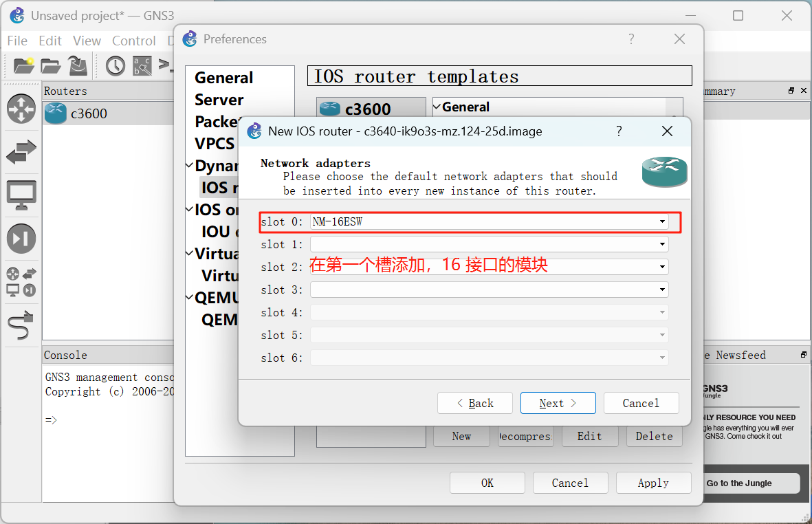Viewport: 812px width, 524px height.
Task: Click the float icon on summary panel
Action: coord(791,91)
